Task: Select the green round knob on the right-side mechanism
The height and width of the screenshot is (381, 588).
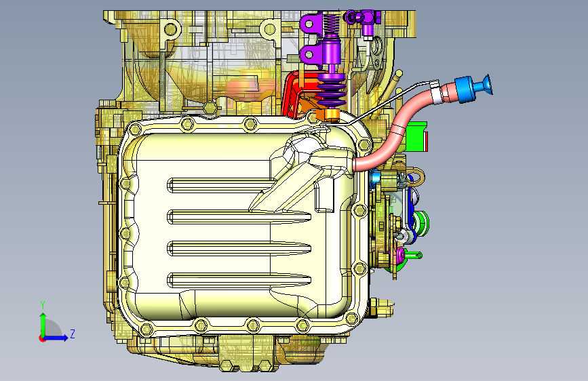Action: [x=420, y=222]
